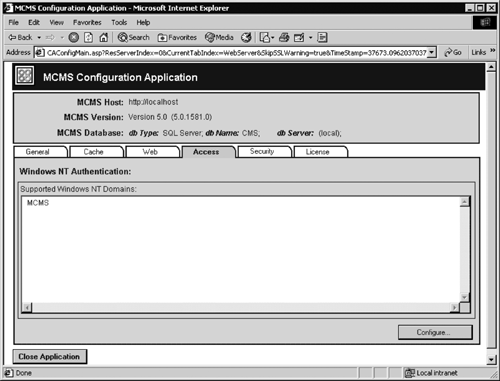Open the Edit menu
The height and width of the screenshot is (381, 500).
[34, 22]
